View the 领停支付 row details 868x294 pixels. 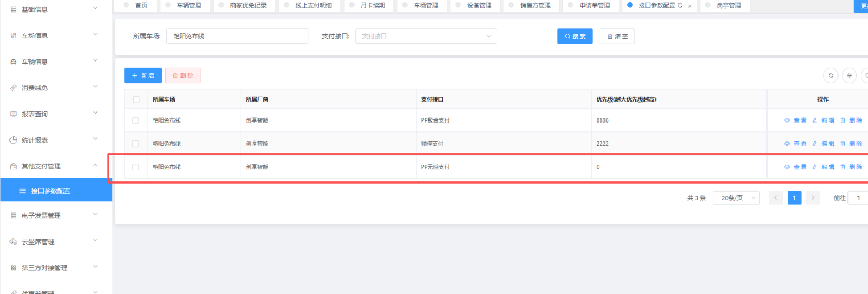click(x=795, y=144)
